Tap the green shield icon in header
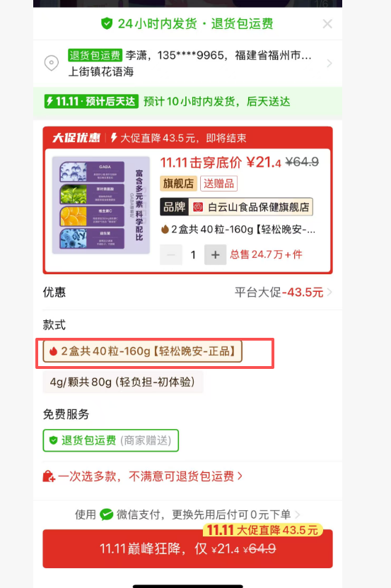Image resolution: width=391 pixels, height=588 pixels. [107, 23]
